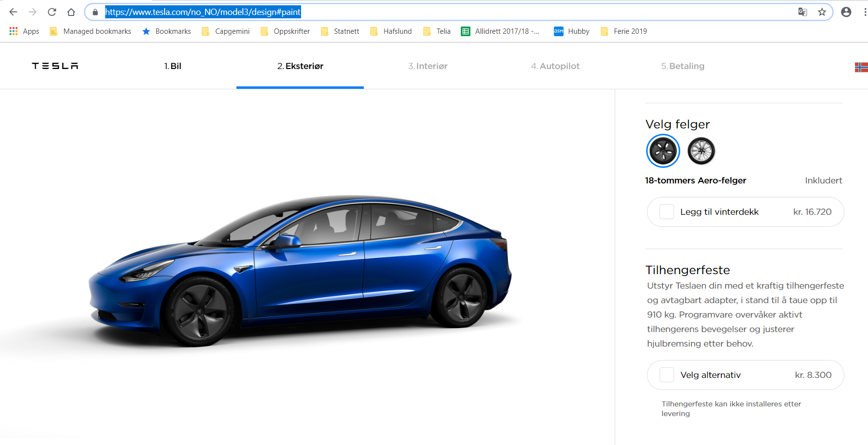Reload the page
This screenshot has width=868, height=445.
[x=52, y=12]
